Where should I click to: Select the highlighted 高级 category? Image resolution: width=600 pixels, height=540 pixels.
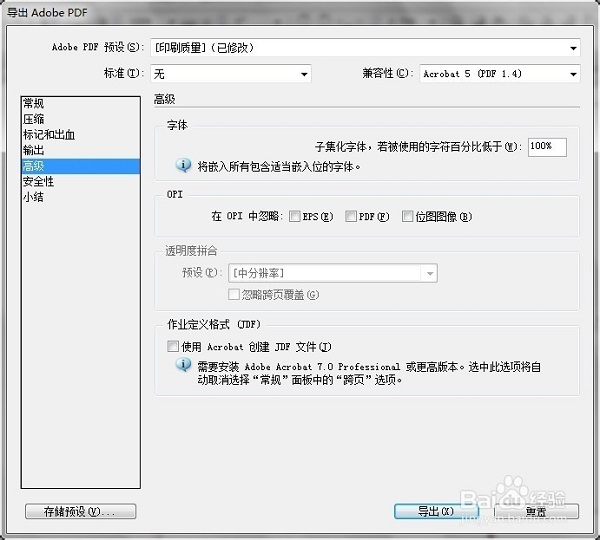34,166
